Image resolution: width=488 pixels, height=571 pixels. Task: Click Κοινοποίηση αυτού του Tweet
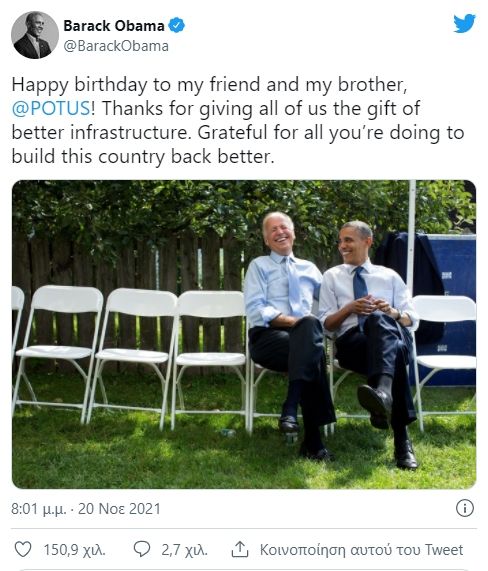coord(361,550)
